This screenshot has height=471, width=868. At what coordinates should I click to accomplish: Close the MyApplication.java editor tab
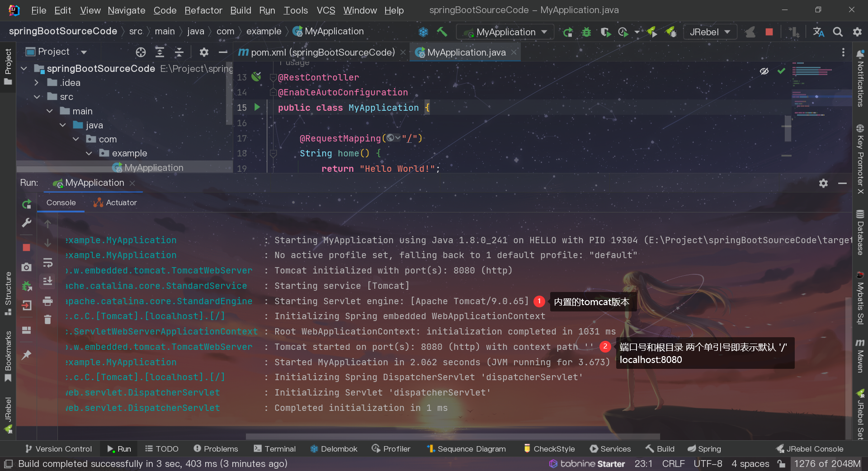(x=514, y=52)
